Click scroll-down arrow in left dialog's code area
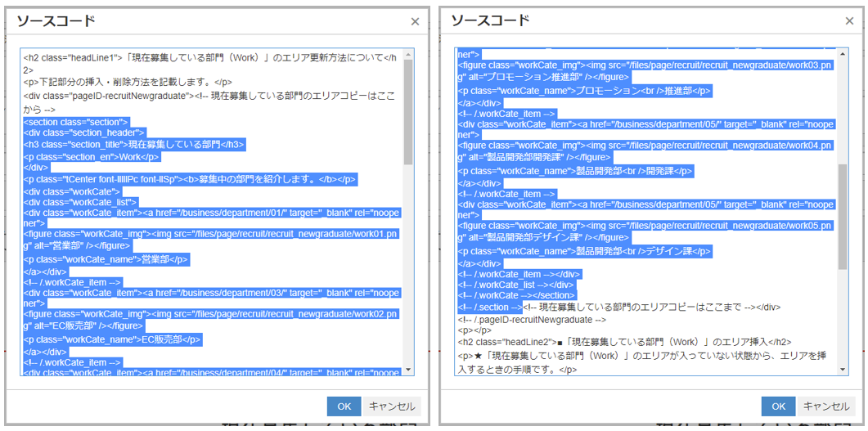This screenshot has height=431, width=868. [408, 370]
